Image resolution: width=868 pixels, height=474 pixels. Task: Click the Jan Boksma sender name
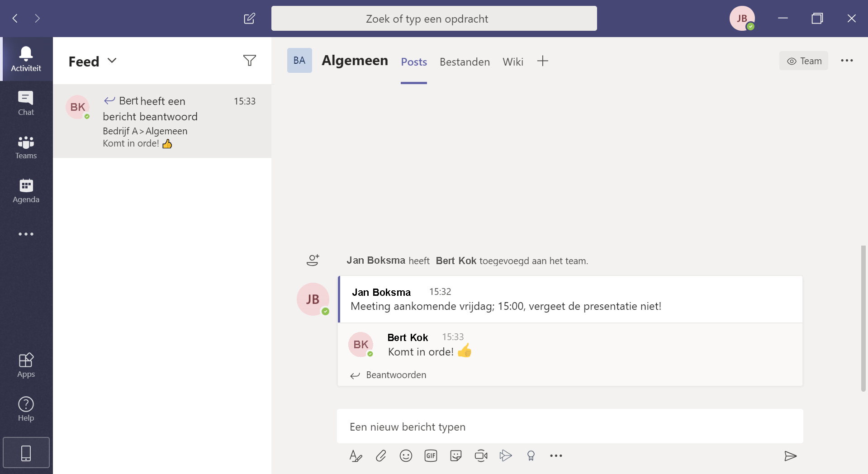381,292
